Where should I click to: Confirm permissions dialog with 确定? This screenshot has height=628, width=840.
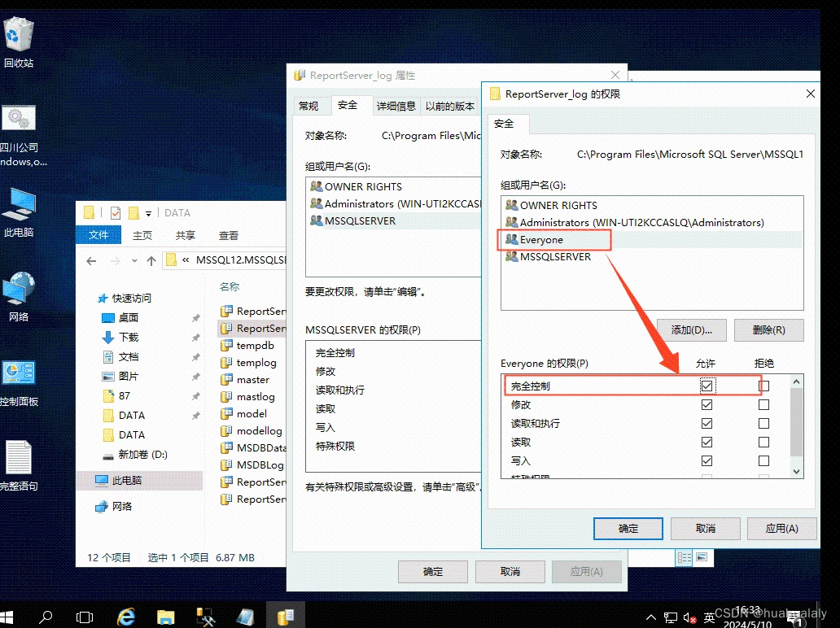628,529
